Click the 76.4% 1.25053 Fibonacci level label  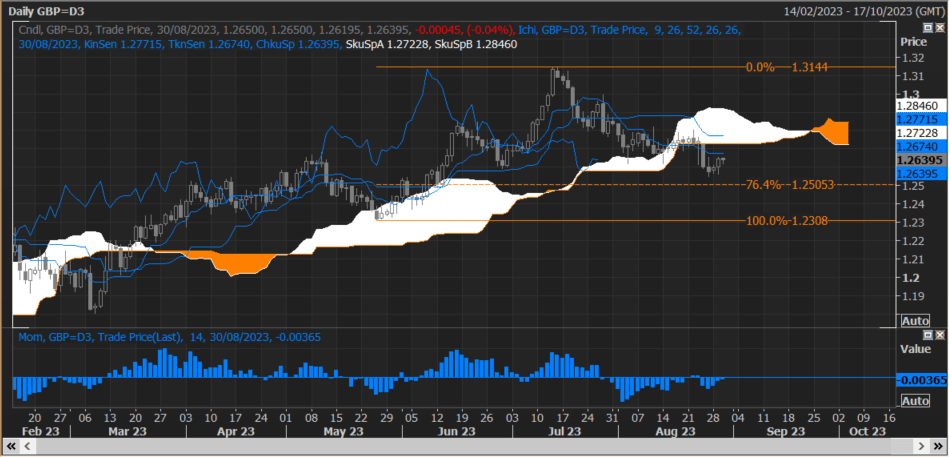[x=789, y=185]
